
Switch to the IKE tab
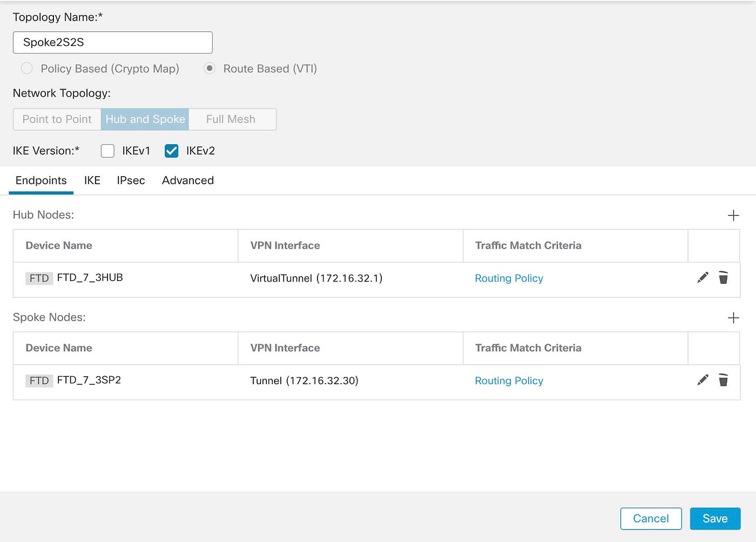click(92, 180)
